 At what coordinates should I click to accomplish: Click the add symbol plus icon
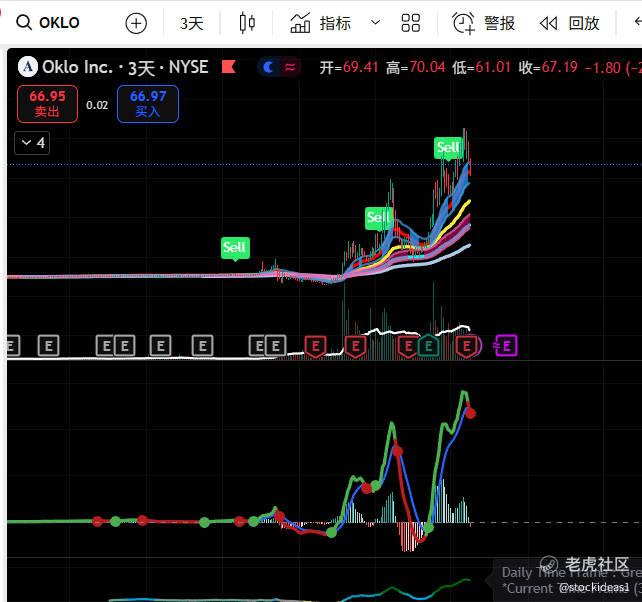tap(136, 23)
